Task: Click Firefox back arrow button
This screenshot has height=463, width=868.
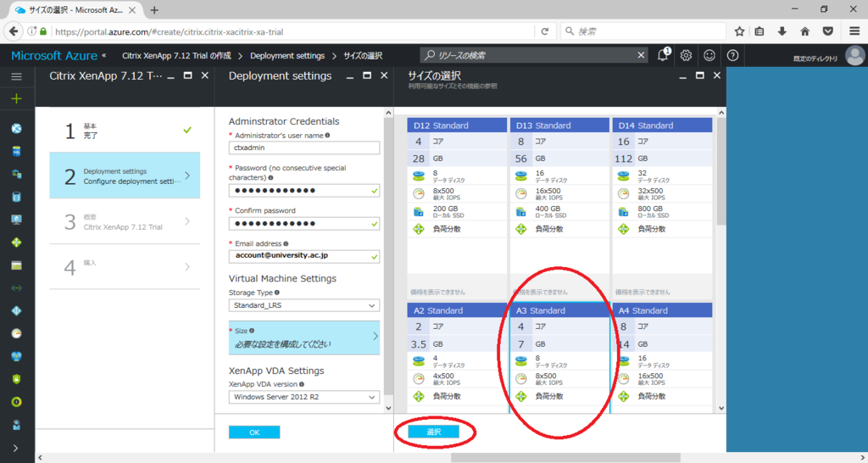Action: coord(14,31)
